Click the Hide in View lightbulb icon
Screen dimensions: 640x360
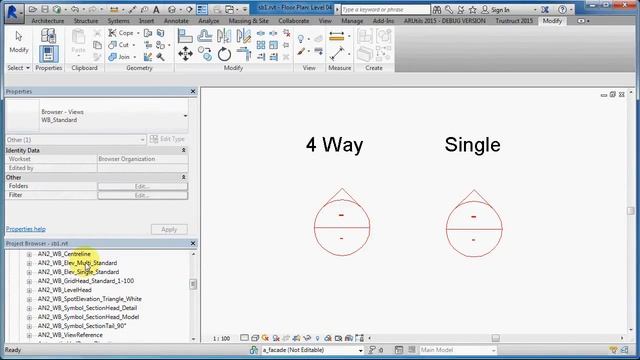301,39
